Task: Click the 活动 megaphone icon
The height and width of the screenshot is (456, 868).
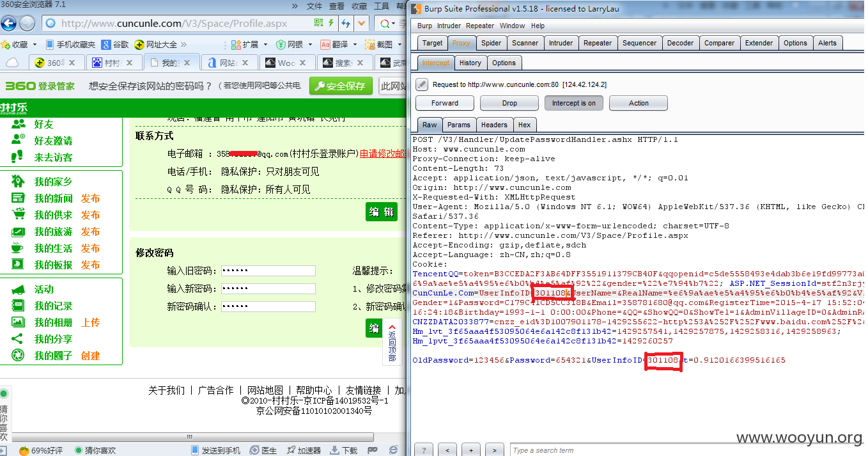Action: 18,289
